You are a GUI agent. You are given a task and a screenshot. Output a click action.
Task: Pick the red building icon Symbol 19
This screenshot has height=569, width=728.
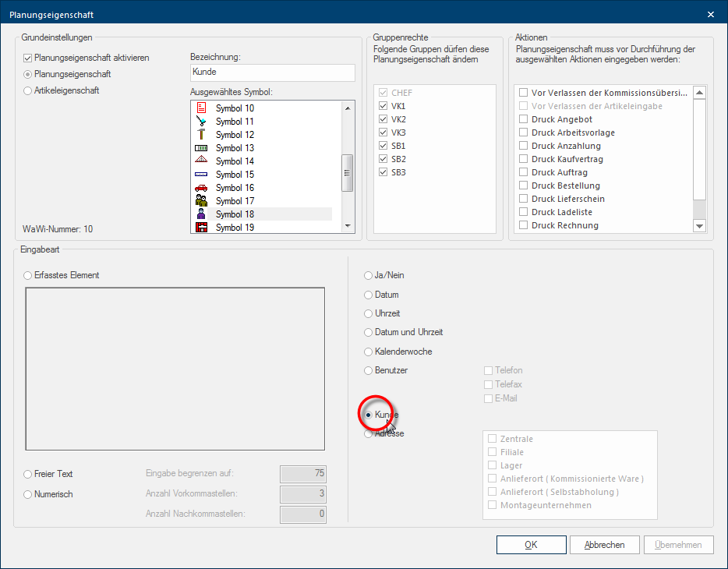coord(201,228)
